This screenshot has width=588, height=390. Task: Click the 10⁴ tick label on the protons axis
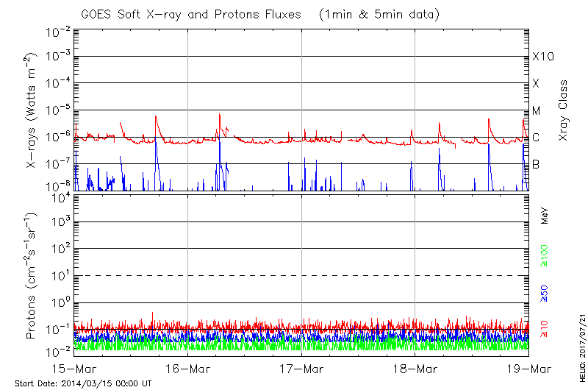click(59, 196)
